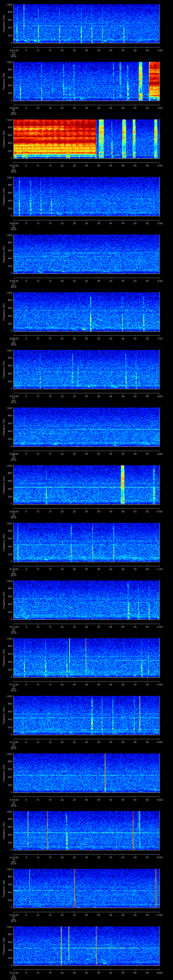Click the '6:05:00' start time label
Screen dimensions: 173x980
tap(14, 281)
